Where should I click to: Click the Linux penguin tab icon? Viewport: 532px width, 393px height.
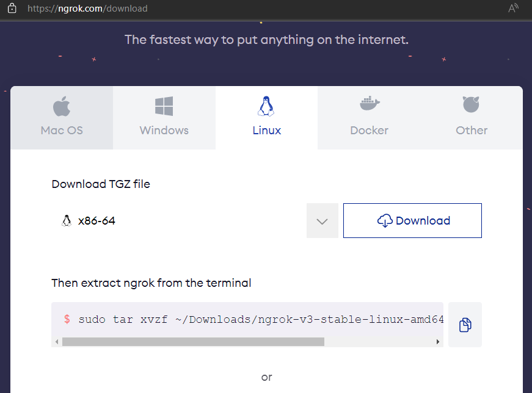tap(266, 106)
